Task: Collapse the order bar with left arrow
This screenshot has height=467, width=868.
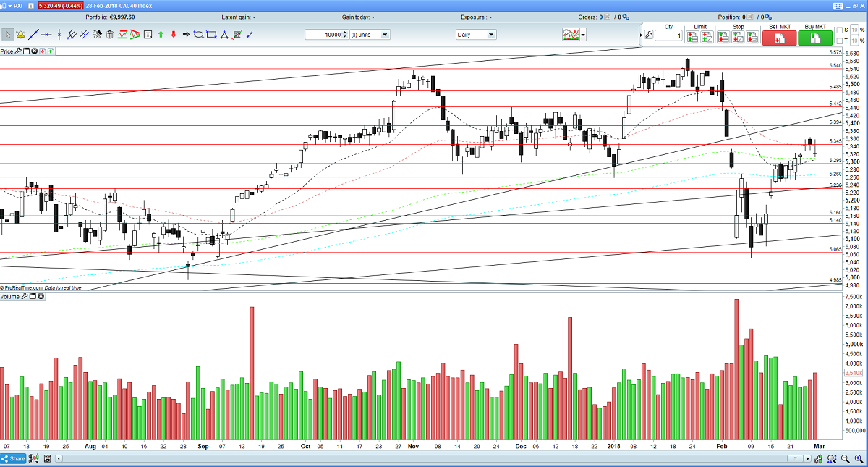Action: click(x=640, y=35)
